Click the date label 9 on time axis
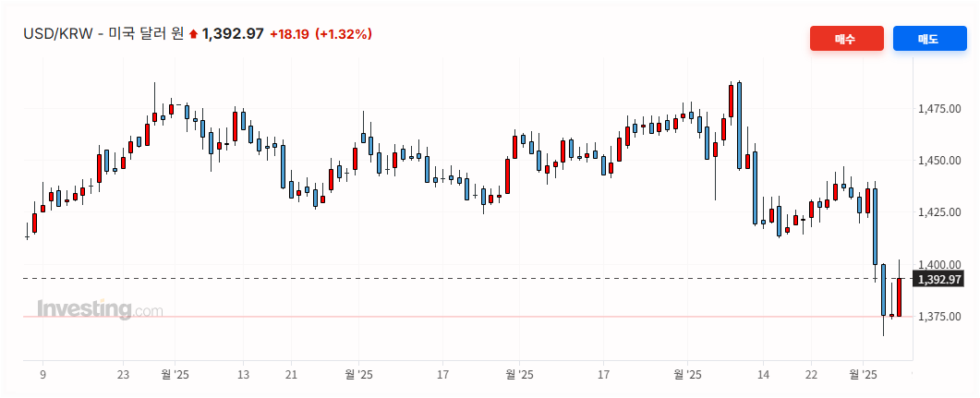The image size is (980, 398). click(42, 375)
